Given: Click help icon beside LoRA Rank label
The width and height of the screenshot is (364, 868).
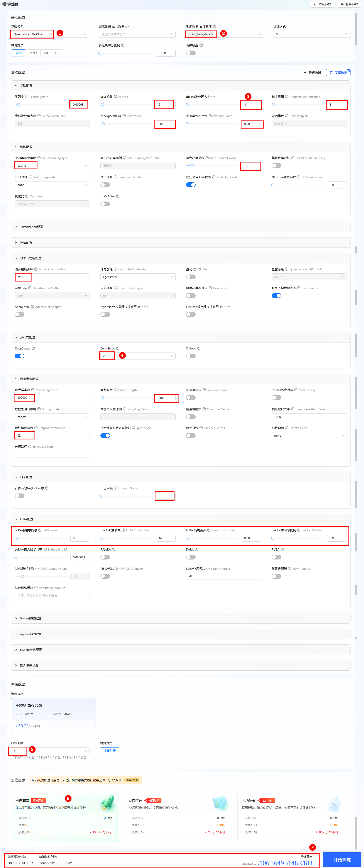Looking at the screenshot, I should tap(40, 530).
